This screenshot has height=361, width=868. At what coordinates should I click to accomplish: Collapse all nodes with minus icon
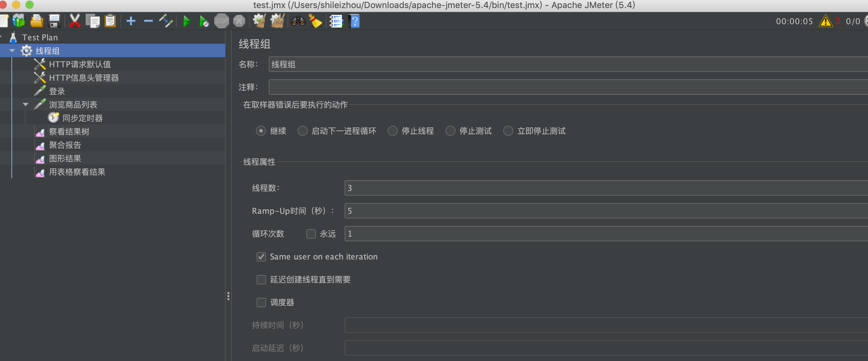pos(148,21)
